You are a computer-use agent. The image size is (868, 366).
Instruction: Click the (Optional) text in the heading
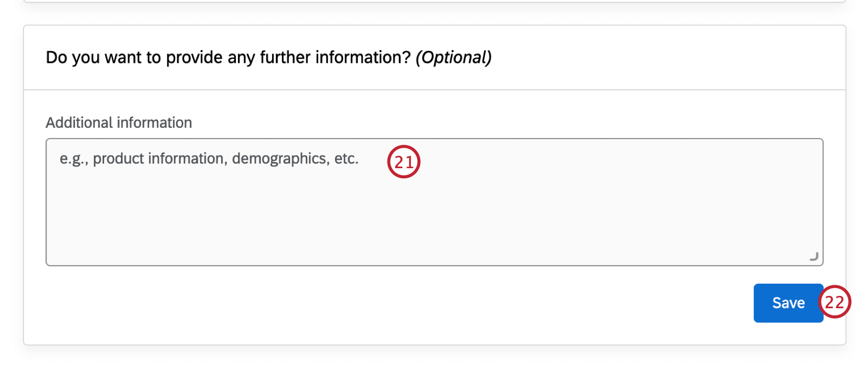pos(453,57)
